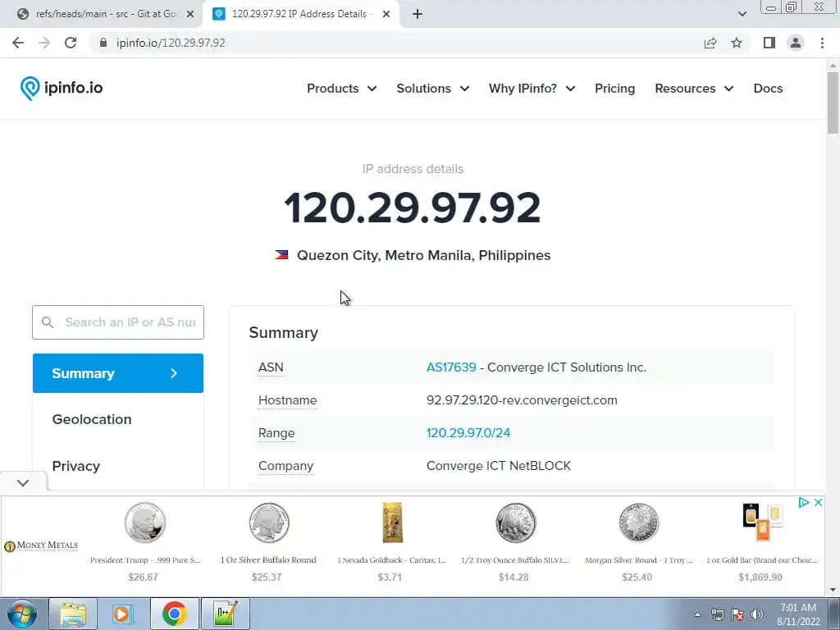
Task: Open the 1 oz Gold Bar ad
Action: (x=761, y=541)
